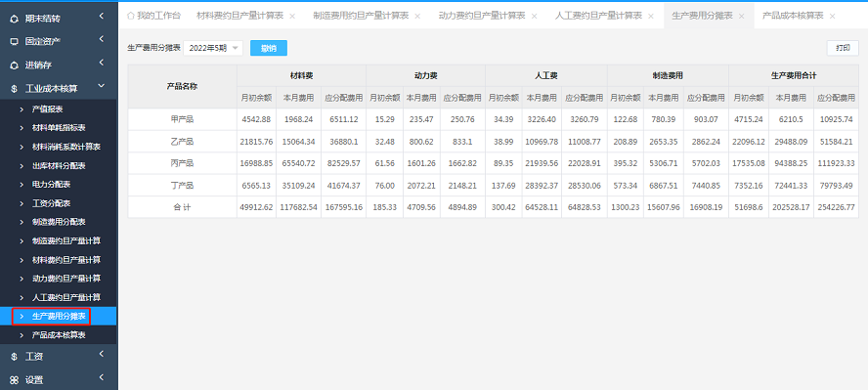Expand the 进销存 menu chevron
This screenshot has height=390, width=868.
(102, 64)
